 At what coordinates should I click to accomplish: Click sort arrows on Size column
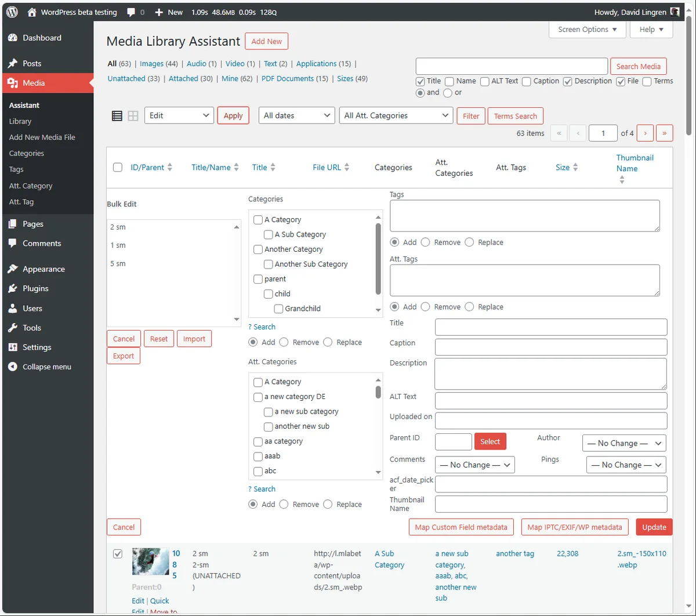575,167
